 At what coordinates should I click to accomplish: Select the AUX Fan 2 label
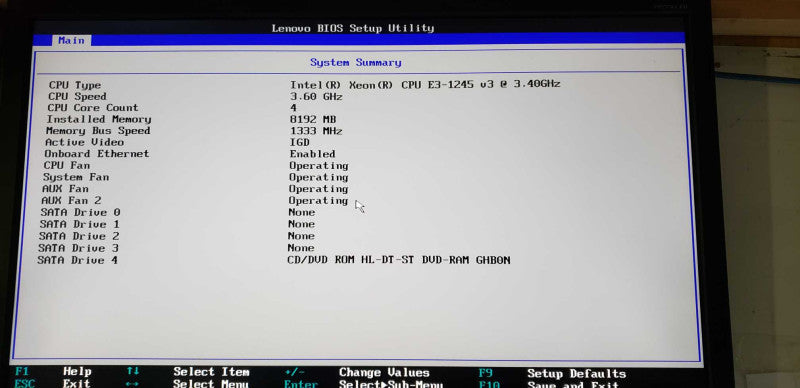click(71, 201)
